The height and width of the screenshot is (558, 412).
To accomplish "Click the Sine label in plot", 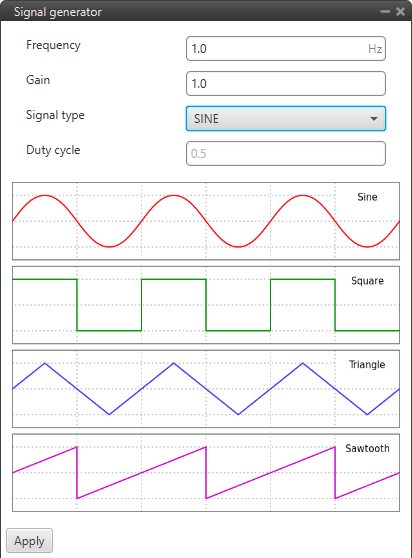I will pos(367,197).
